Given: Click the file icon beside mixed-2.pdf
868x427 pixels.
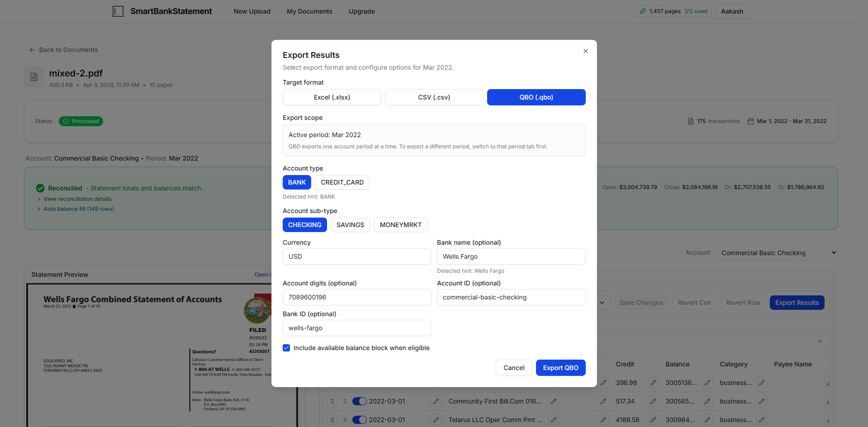Looking at the screenshot, I should [x=33, y=76].
